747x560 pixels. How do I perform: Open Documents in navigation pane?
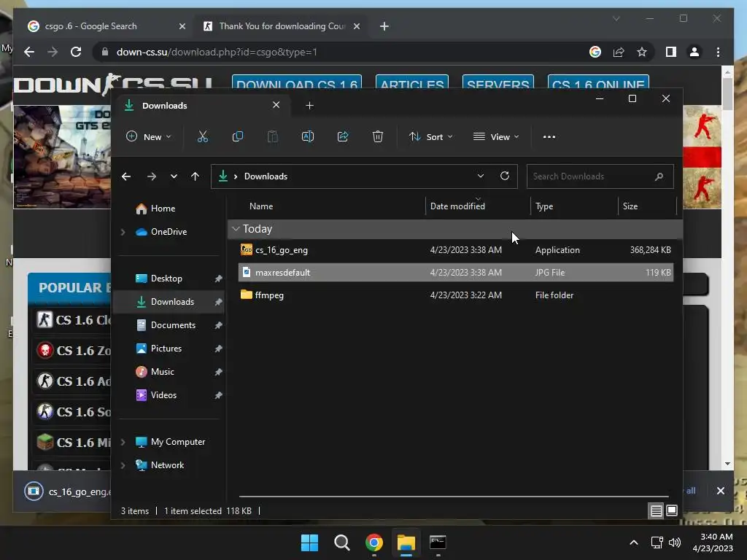coord(173,325)
